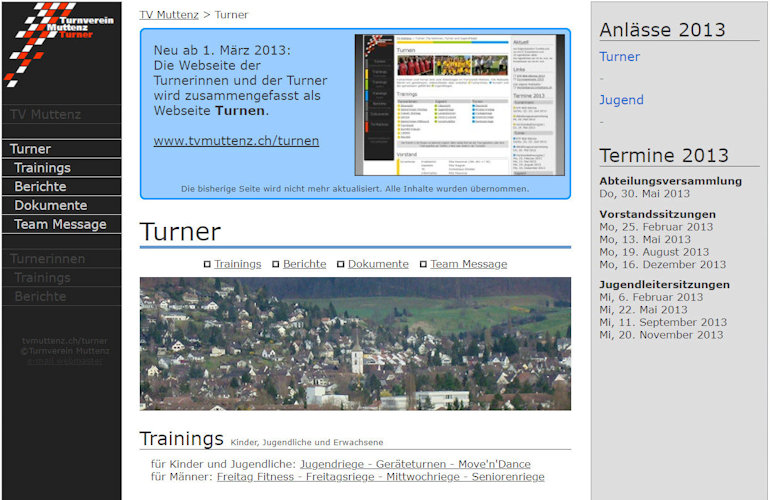Screen dimensions: 770x500
Task: Click the square icon before Team Message link
Action: coord(423,264)
